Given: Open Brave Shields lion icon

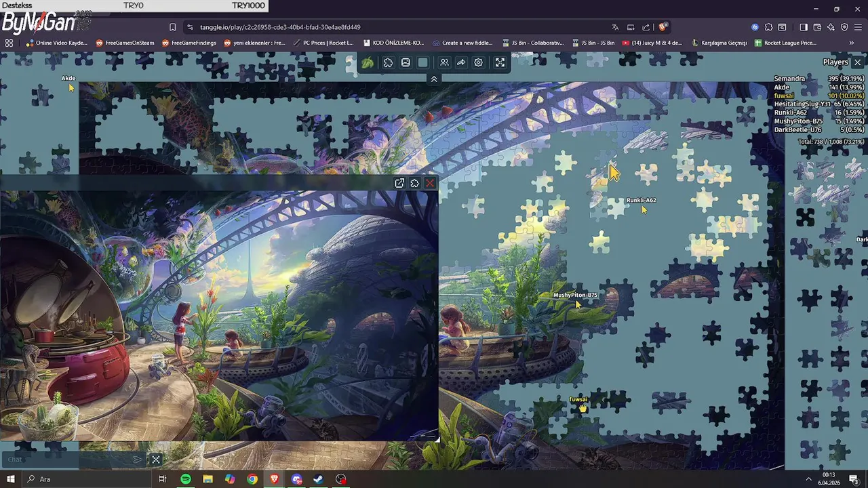Looking at the screenshot, I should [663, 27].
